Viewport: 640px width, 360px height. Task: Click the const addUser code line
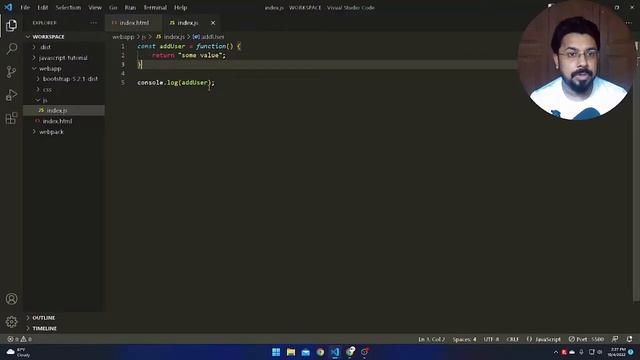pos(189,46)
